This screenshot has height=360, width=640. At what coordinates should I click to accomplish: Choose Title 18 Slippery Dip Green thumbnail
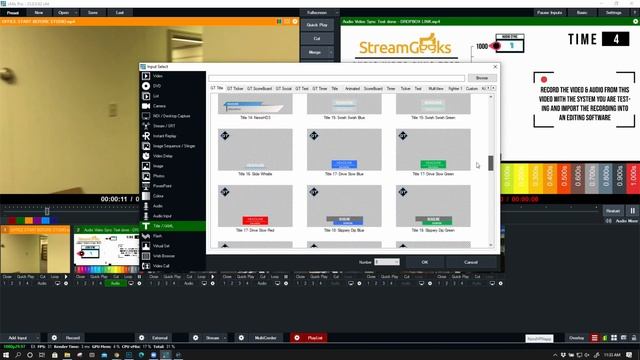click(x=433, y=206)
